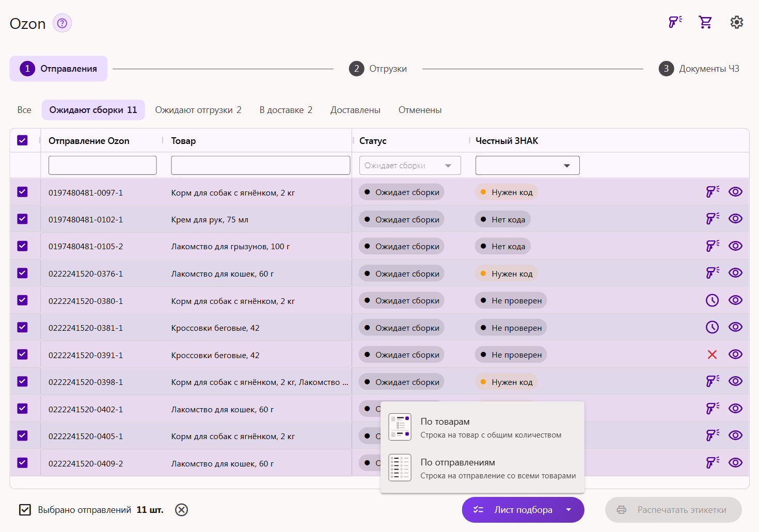Image resolution: width=759 pixels, height=532 pixels.
Task: Scan code for shipment 0197480481-0105-2
Action: [713, 246]
